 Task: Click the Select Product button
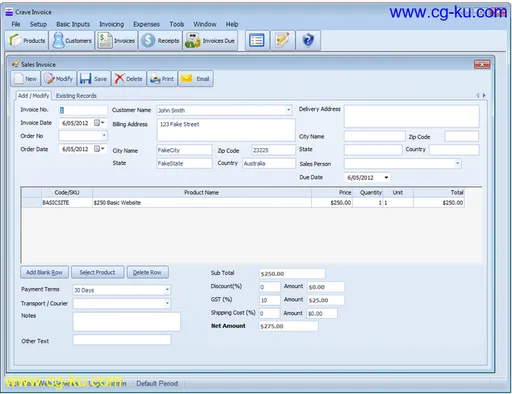click(x=97, y=272)
